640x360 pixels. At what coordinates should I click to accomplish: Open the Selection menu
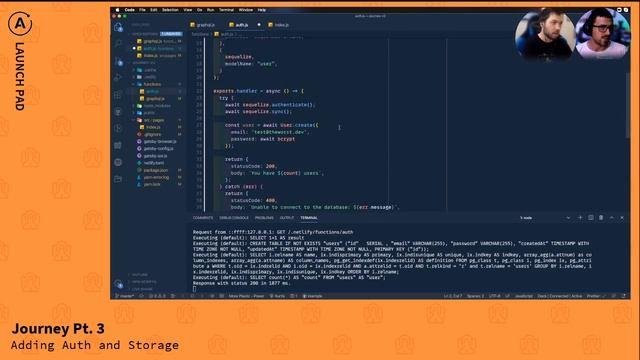170,10
